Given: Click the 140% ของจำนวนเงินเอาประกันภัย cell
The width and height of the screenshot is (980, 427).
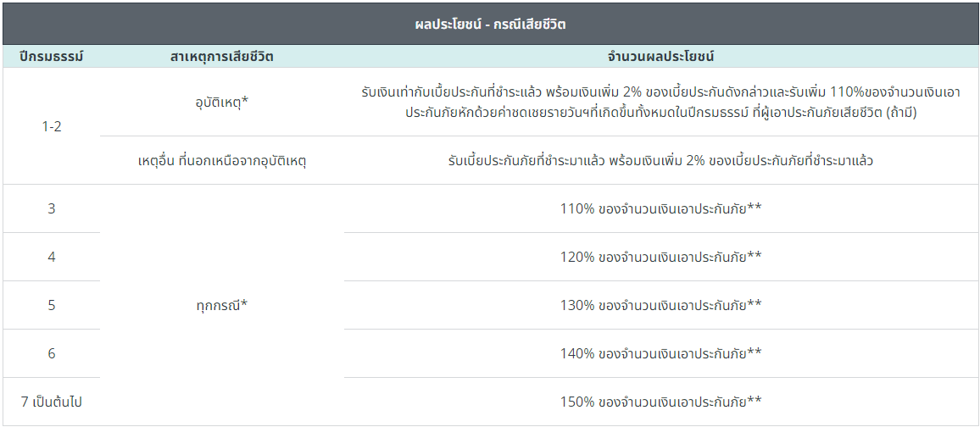Looking at the screenshot, I should point(660,353).
